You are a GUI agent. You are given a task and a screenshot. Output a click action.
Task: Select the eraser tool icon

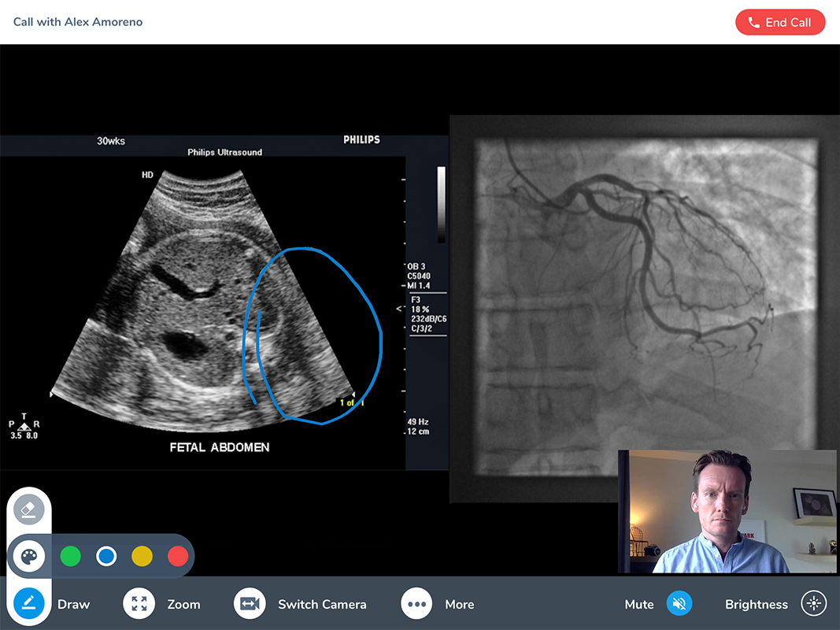(x=29, y=510)
